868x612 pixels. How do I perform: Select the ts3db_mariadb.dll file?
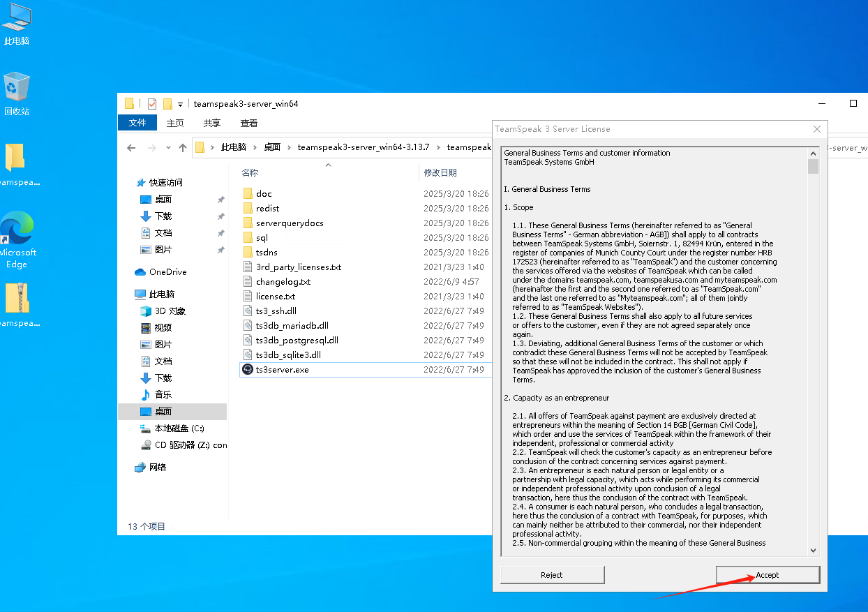[292, 326]
